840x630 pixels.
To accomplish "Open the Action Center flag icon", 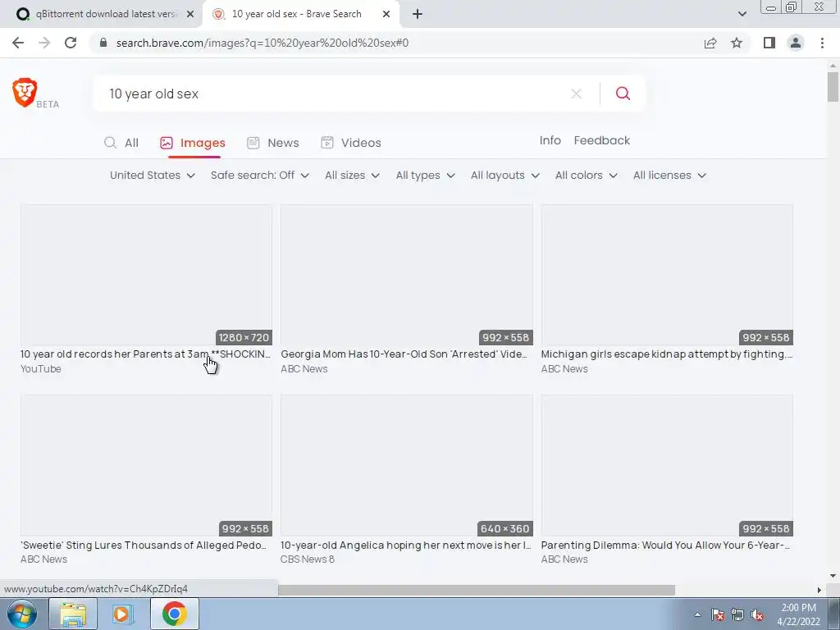I will tap(718, 615).
